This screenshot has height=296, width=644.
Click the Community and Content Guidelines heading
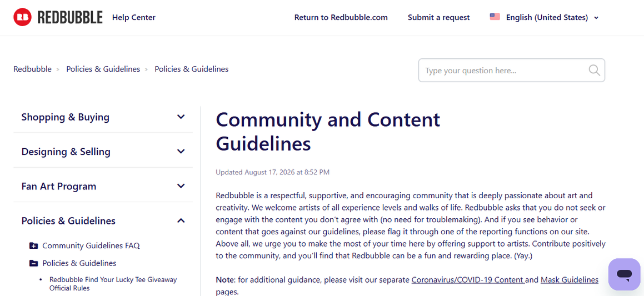(x=328, y=132)
